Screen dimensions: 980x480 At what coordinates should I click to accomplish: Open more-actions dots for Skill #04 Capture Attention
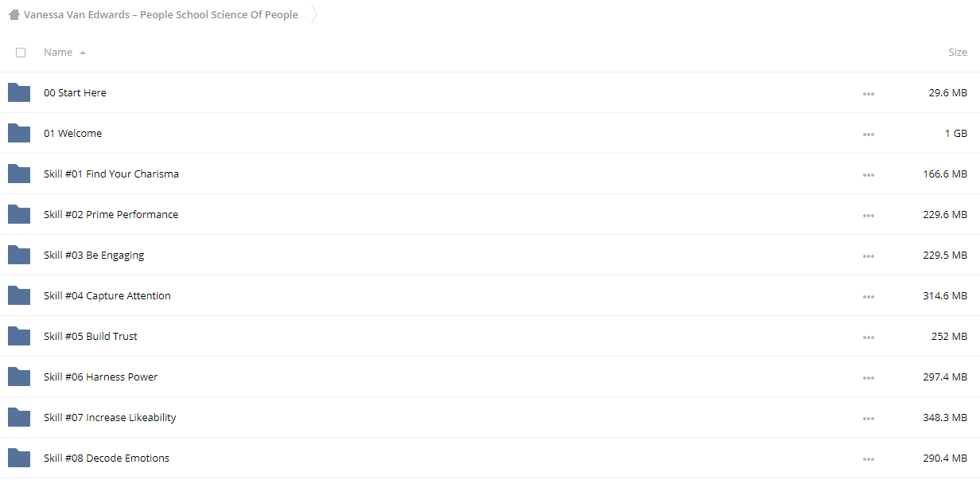(x=868, y=296)
